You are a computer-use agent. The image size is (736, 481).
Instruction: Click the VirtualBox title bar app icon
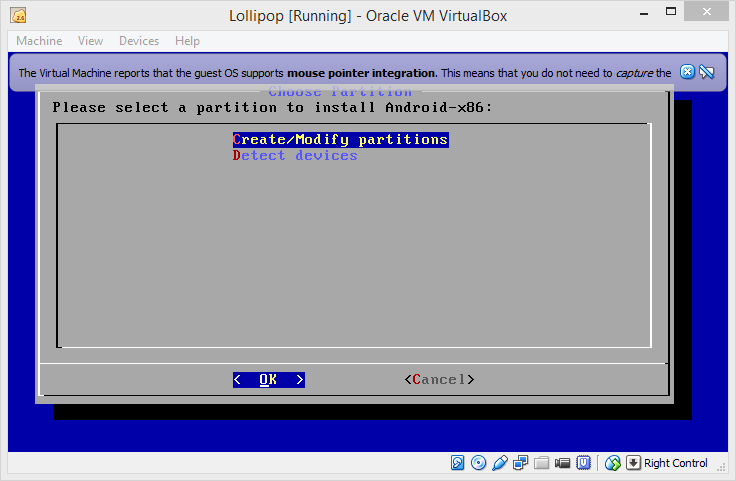18,15
